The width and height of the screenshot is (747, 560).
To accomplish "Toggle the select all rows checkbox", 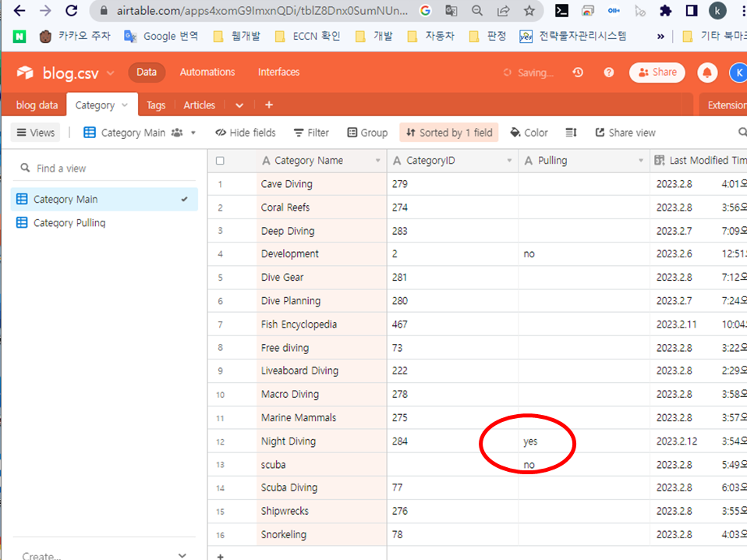I will pyautogui.click(x=220, y=161).
